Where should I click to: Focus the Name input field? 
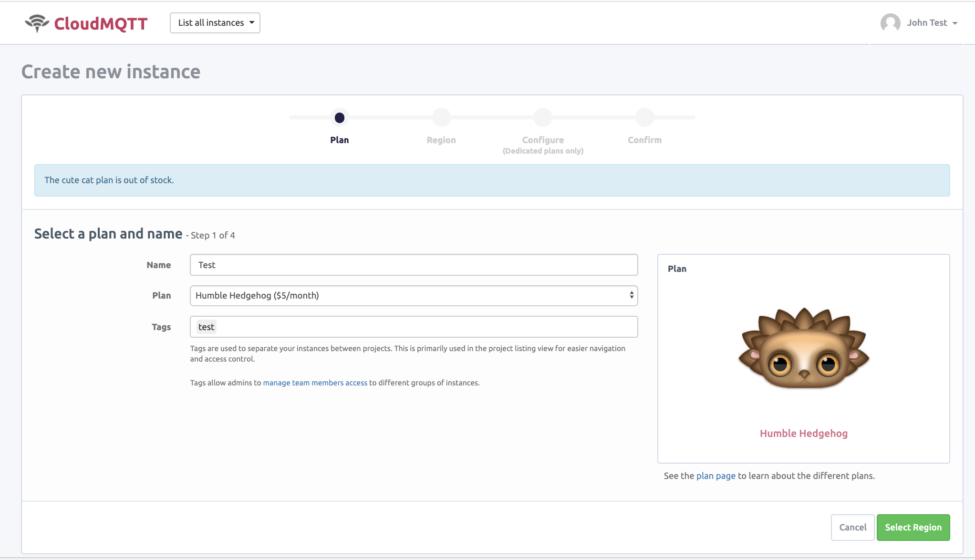pos(414,265)
